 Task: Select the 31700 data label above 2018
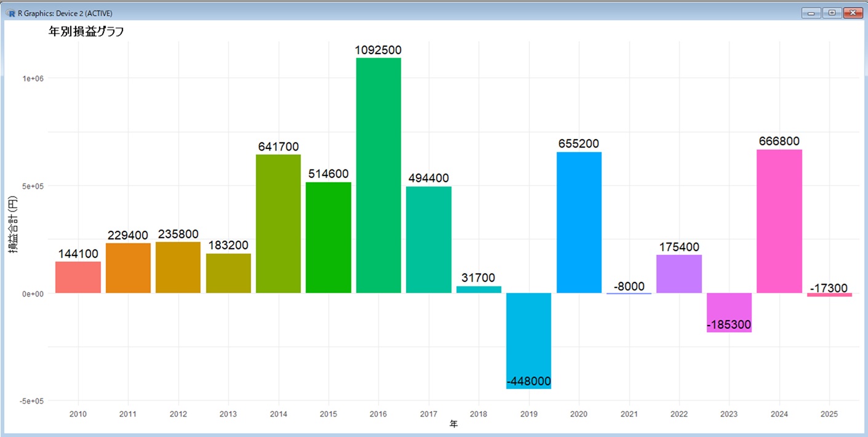pos(479,278)
